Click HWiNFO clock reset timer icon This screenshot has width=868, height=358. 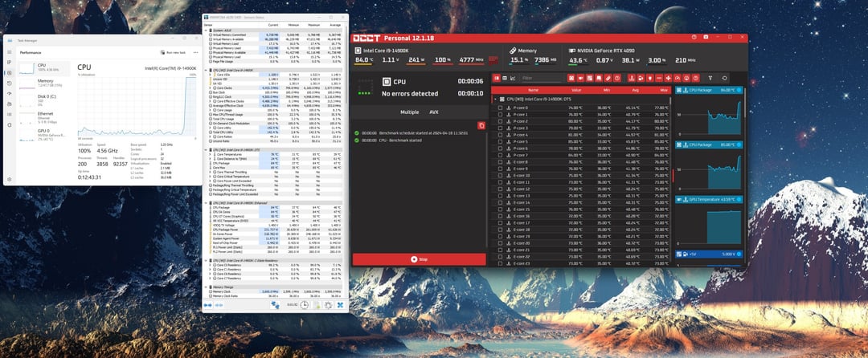(x=305, y=305)
